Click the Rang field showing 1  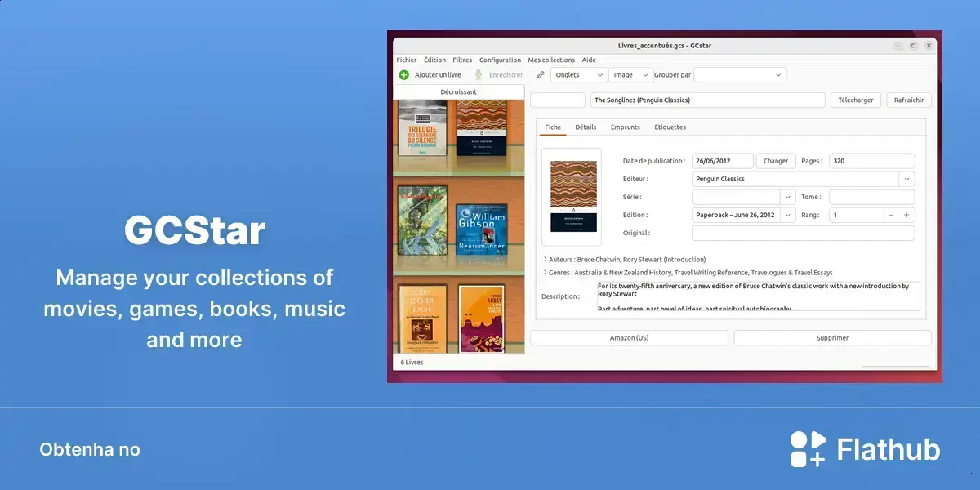(x=856, y=215)
